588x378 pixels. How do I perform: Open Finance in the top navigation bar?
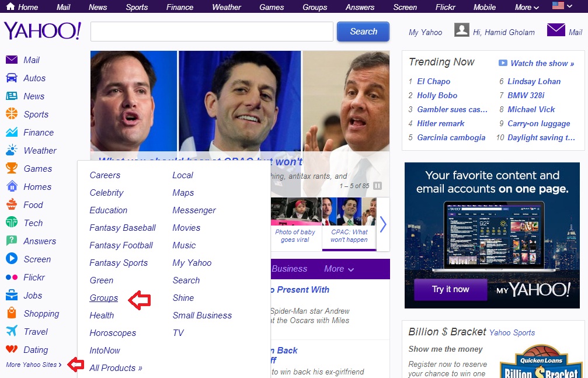[x=180, y=7]
